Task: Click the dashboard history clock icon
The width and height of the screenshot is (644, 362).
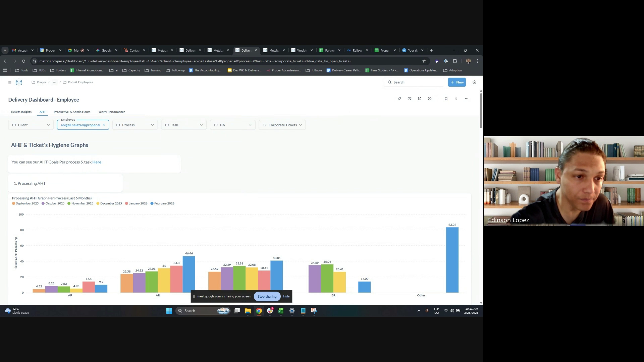Action: (430, 99)
